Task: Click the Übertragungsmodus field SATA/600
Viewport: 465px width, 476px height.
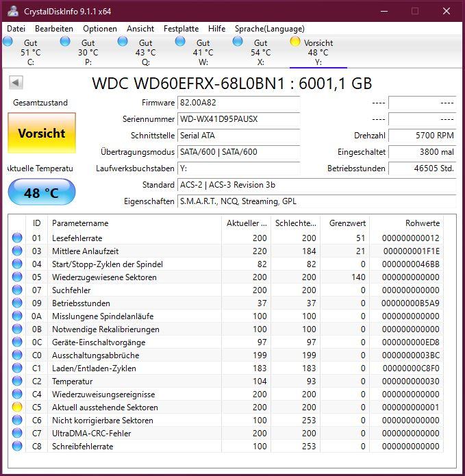Action: [238, 152]
